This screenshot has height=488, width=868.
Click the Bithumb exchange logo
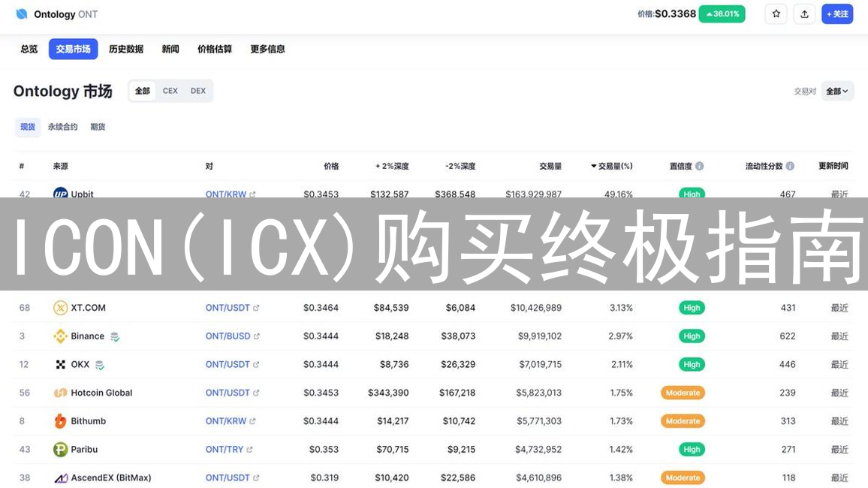(x=60, y=421)
